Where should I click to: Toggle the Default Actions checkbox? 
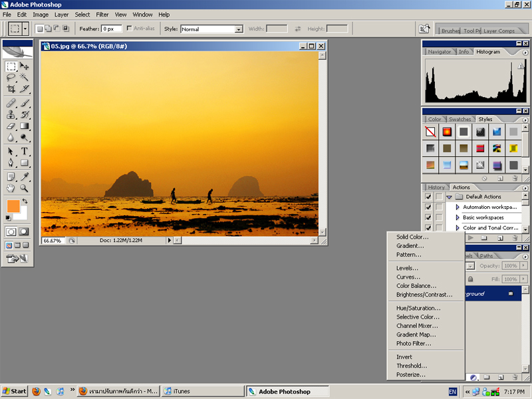pyautogui.click(x=428, y=197)
